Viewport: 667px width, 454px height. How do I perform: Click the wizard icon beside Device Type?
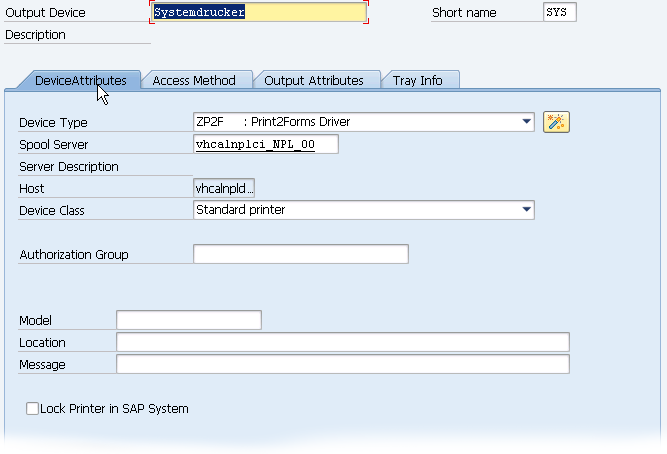tap(556, 122)
